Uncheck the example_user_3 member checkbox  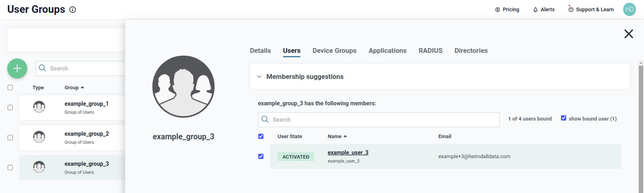(261, 156)
